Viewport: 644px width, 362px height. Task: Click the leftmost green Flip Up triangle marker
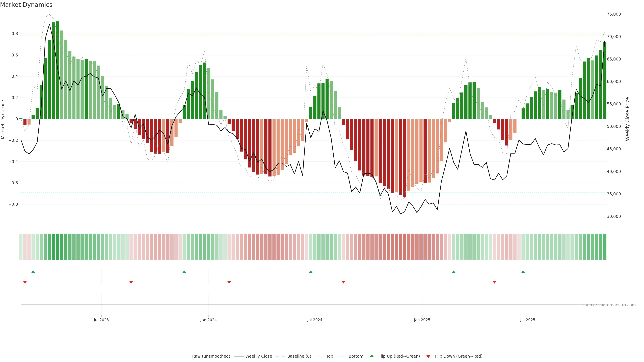coord(33,272)
